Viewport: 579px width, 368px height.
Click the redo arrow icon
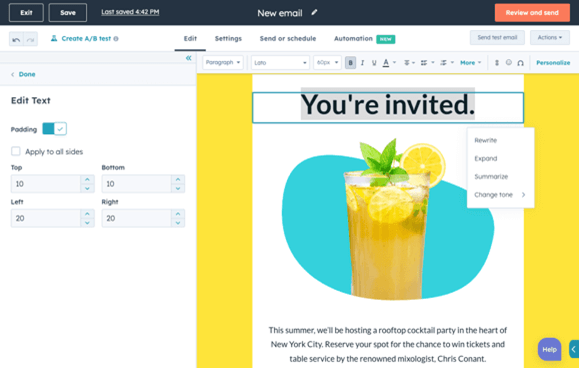[x=31, y=39]
